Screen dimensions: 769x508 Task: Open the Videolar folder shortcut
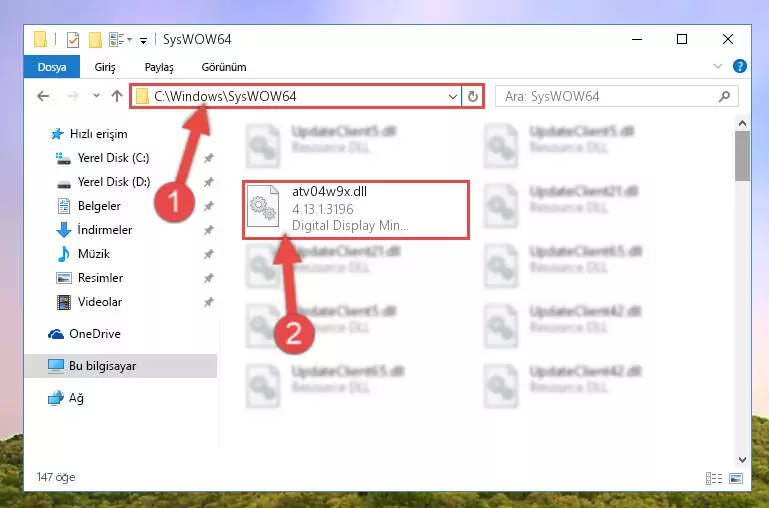[x=89, y=302]
